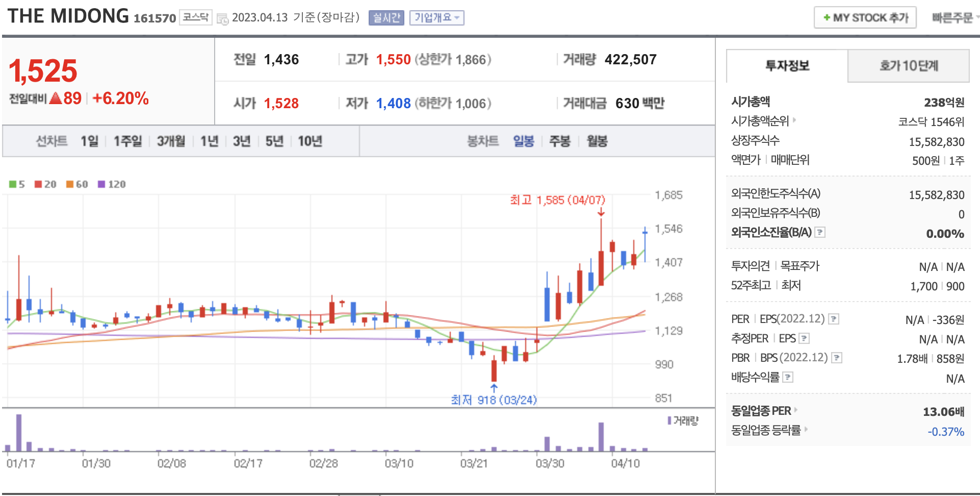980x496 pixels.
Task: Select the 일봉 daily candle chart
Action: pos(523,141)
